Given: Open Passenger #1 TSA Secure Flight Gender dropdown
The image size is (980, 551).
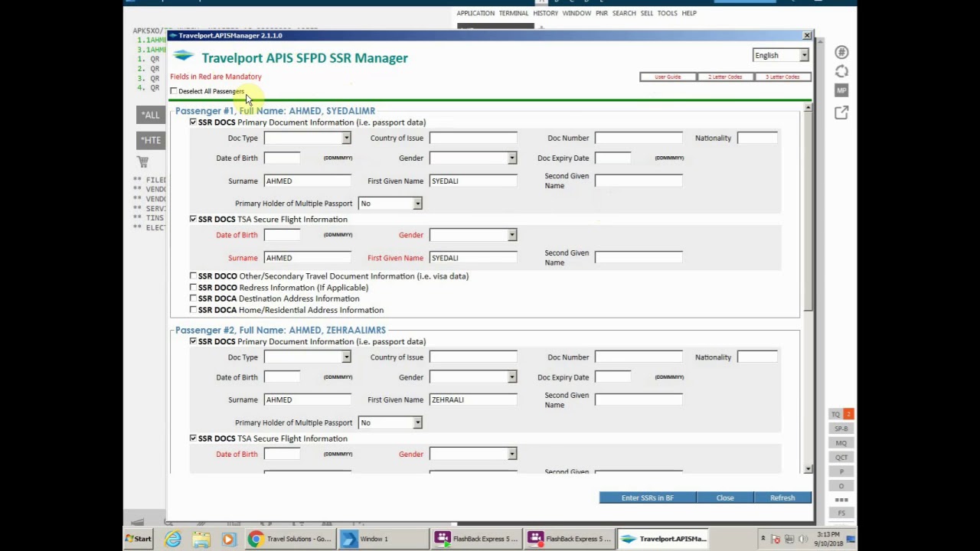Looking at the screenshot, I should coord(473,235).
